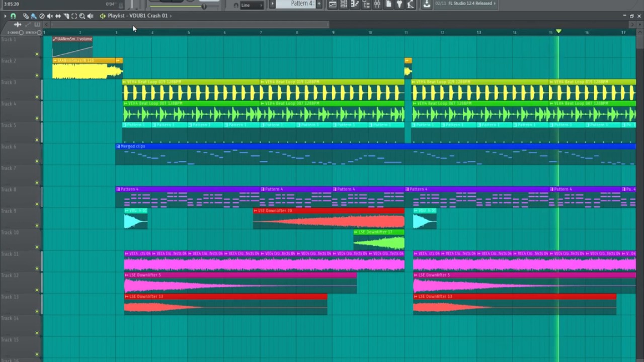
Task: Mute Track 8 with its green dot
Action: [37, 204]
